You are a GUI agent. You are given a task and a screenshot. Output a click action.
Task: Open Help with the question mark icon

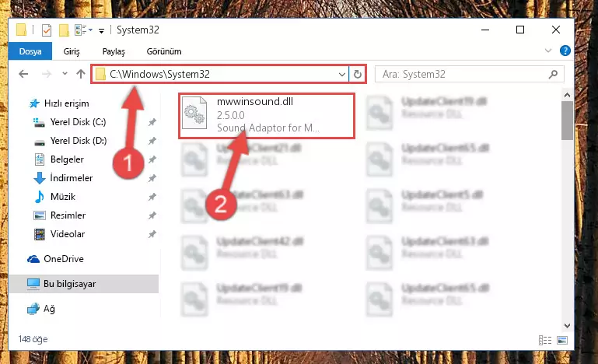(x=565, y=51)
